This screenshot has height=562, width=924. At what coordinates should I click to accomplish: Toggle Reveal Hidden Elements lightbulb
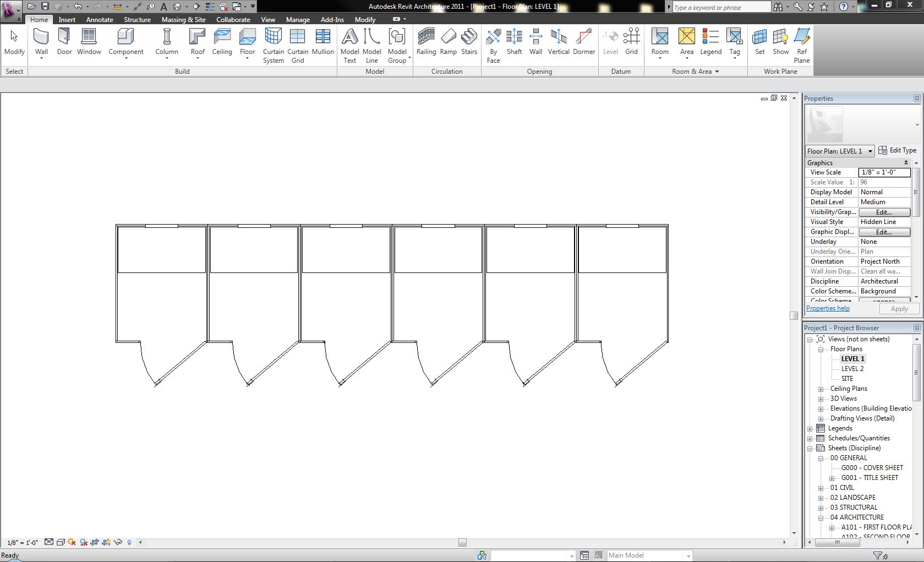click(x=129, y=542)
